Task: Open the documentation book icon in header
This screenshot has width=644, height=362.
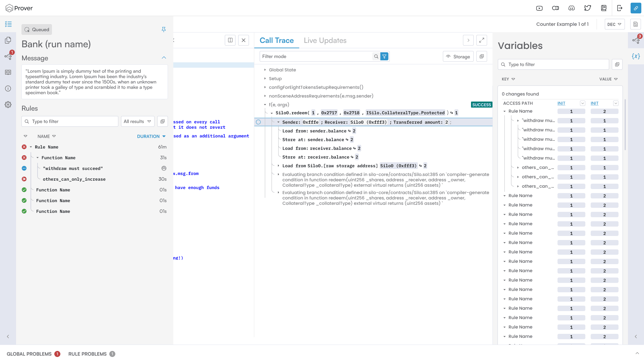Action: [x=604, y=8]
